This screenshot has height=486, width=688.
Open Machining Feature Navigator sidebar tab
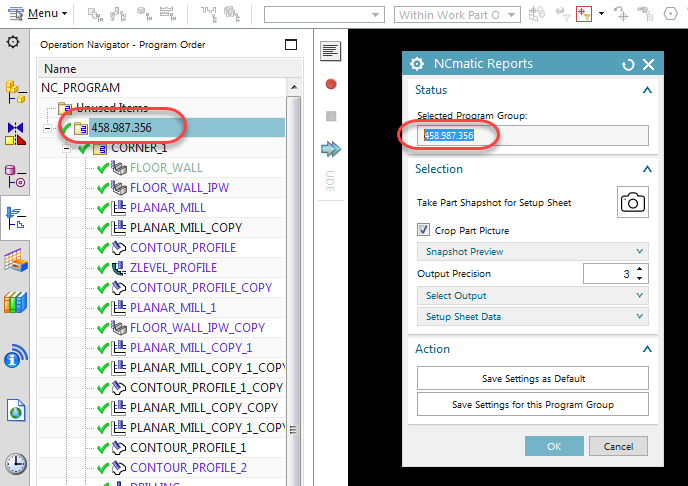15,260
